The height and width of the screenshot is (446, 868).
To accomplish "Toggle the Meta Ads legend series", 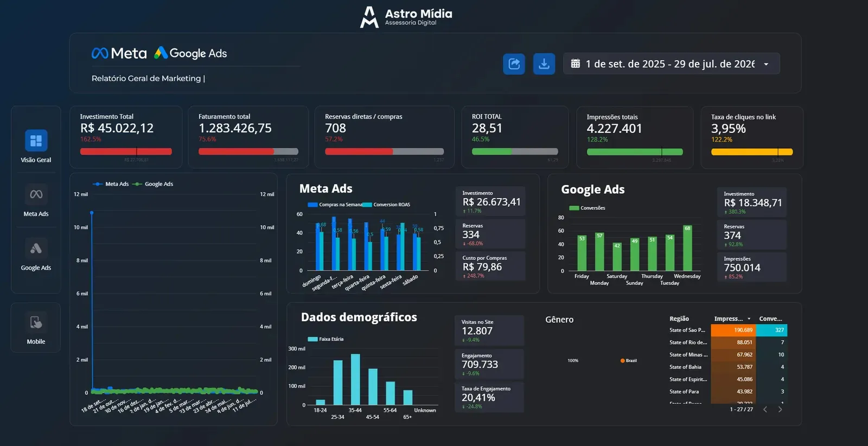I will click(x=111, y=184).
